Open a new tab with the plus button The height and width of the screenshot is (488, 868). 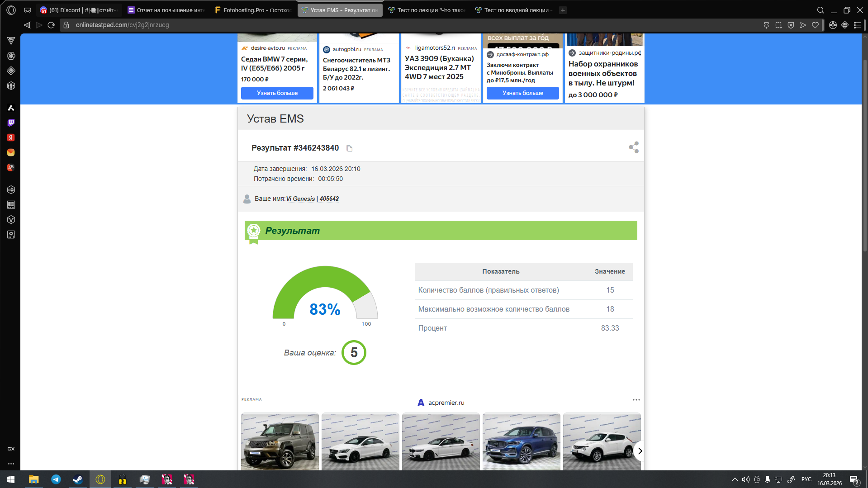click(563, 10)
